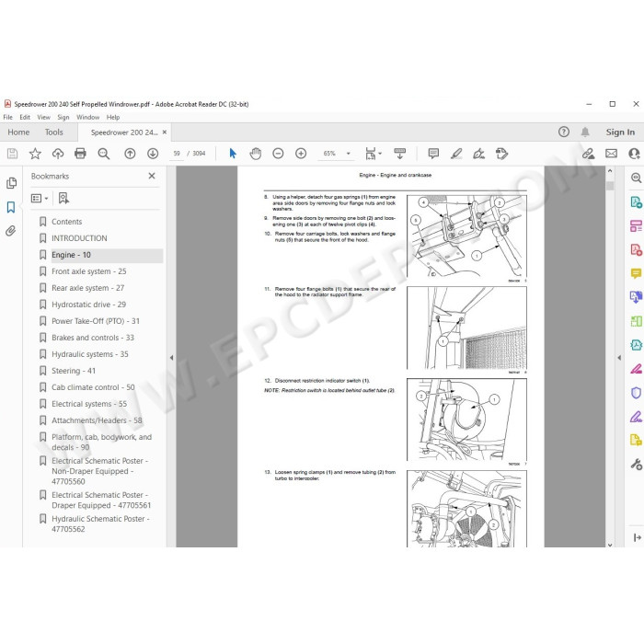Click the scrolling mode keyboard icon
644x644 pixels.
399,154
